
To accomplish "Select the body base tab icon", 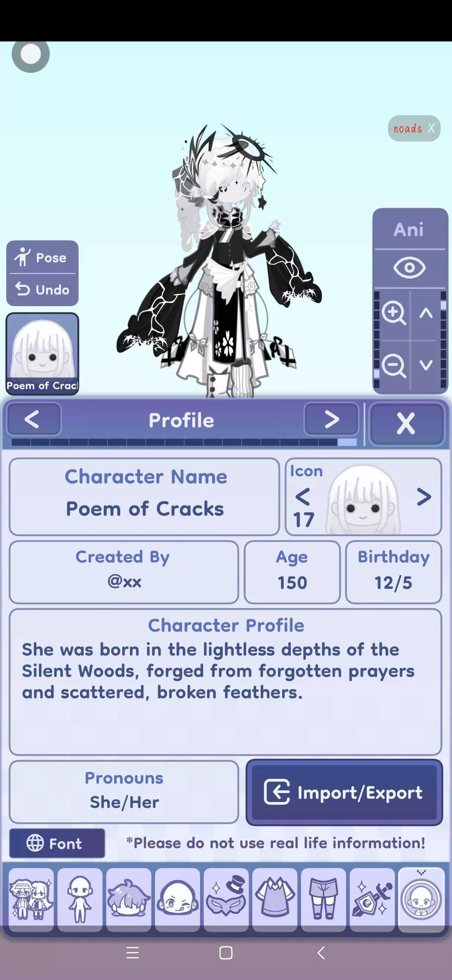I will coord(80,899).
